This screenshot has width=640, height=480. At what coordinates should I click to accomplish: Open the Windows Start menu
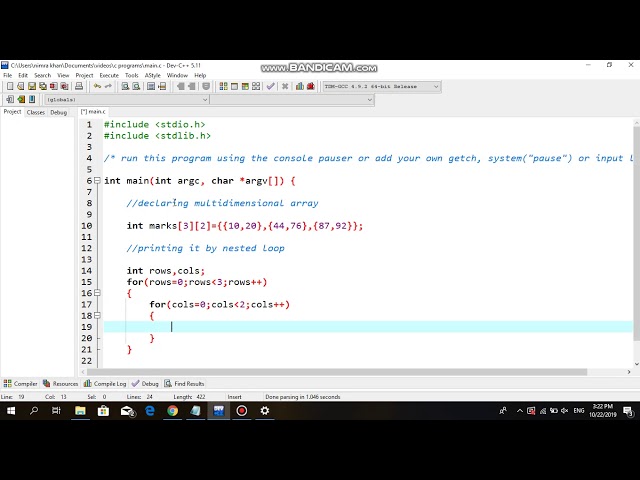click(x=11, y=411)
